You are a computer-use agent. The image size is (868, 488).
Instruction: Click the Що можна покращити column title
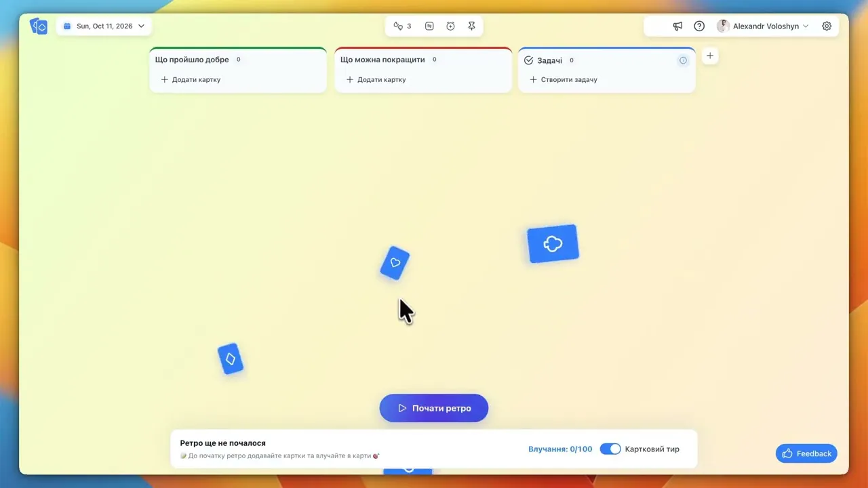point(382,60)
